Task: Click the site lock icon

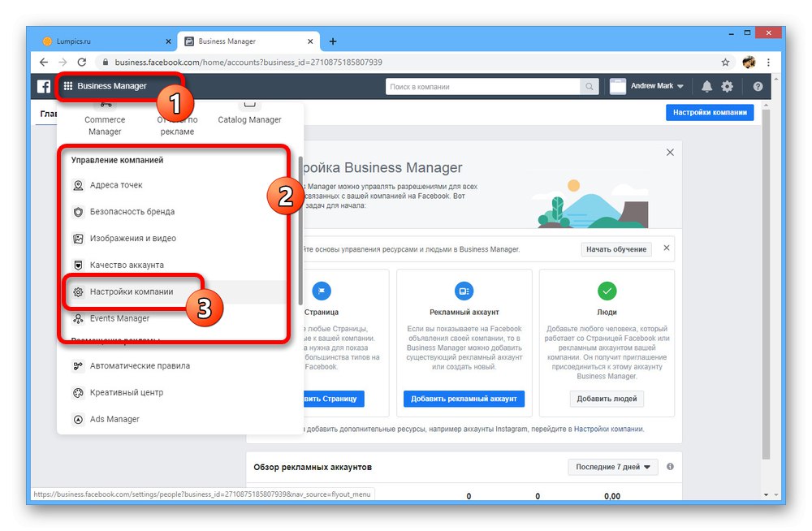Action: point(106,63)
